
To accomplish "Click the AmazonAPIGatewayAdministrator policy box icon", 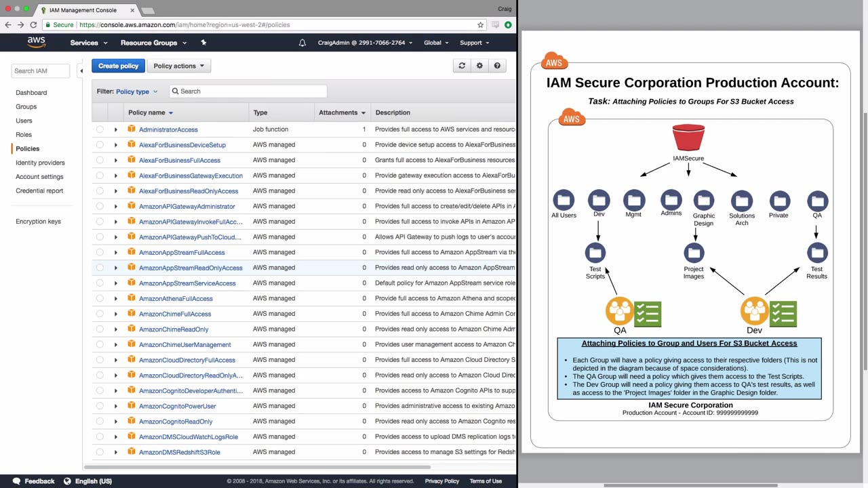I will pyautogui.click(x=132, y=206).
